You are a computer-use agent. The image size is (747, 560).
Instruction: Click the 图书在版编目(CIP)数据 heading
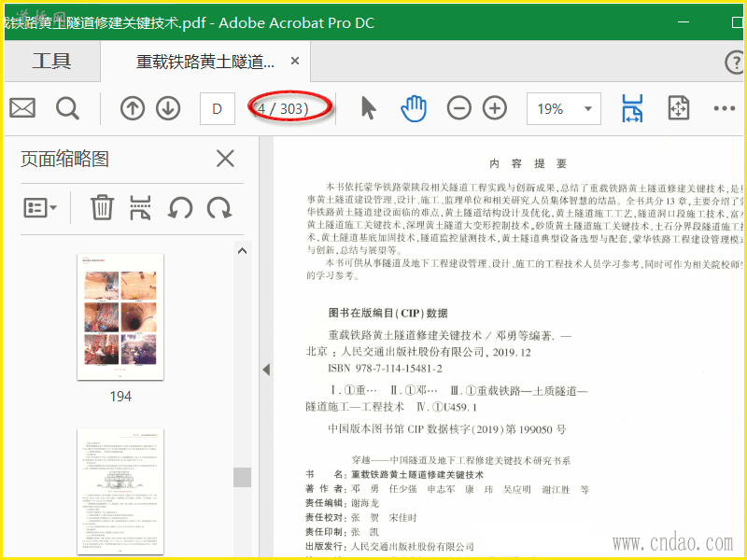388,313
